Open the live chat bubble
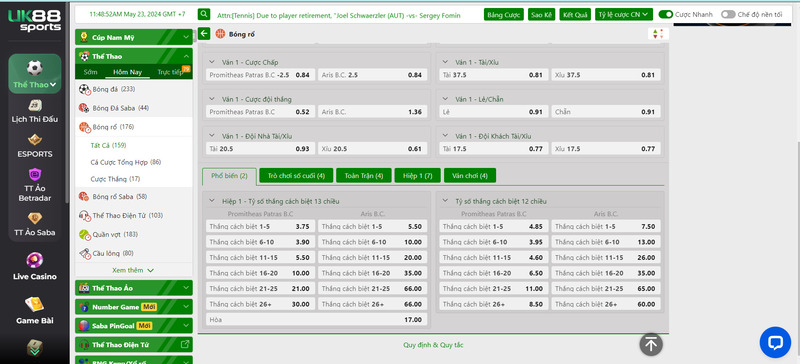This screenshot has height=364, width=800. [775, 342]
